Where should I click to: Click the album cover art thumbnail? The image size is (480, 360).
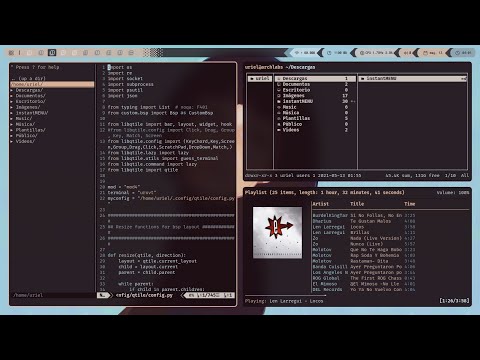[x=277, y=232]
